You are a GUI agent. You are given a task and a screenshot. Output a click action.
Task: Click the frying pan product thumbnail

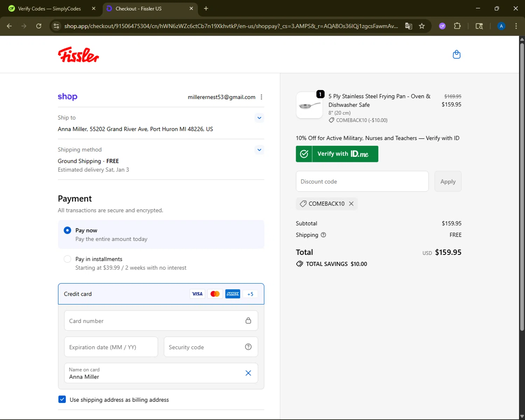pos(309,105)
